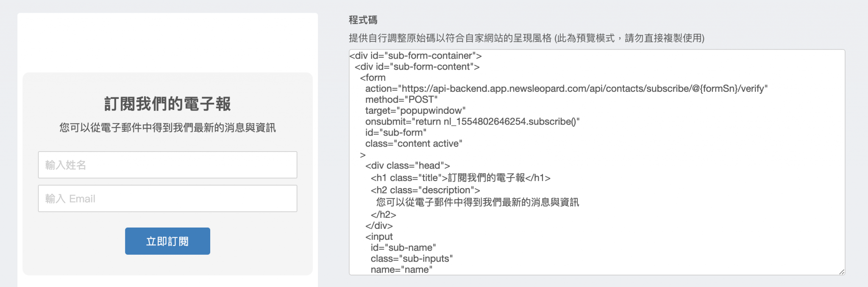Screen dimensions: 868x287
Task: Click the 輸入姓名 name input field
Action: (167, 165)
